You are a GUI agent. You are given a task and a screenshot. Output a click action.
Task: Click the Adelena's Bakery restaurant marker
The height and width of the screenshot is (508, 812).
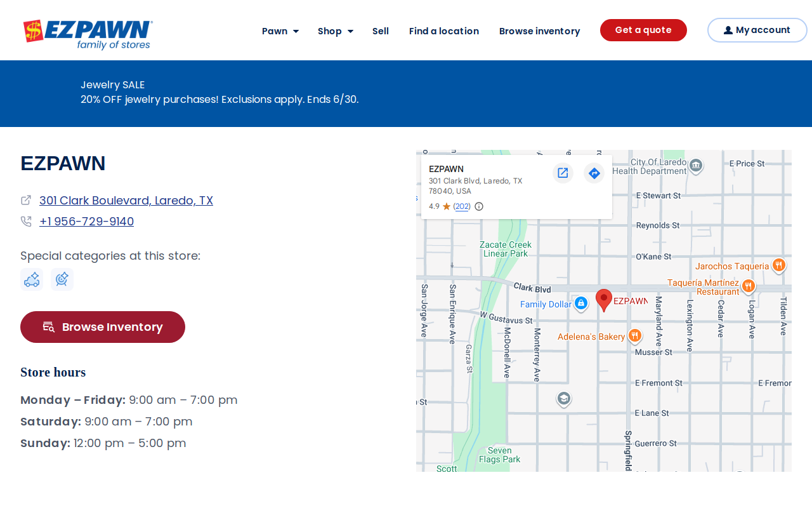coord(634,336)
